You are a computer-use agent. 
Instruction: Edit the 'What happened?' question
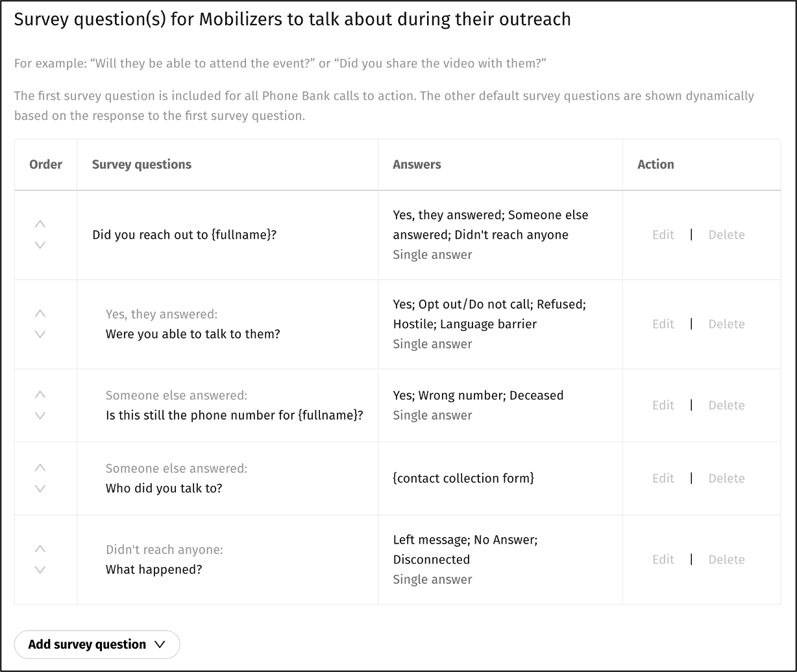(x=663, y=560)
